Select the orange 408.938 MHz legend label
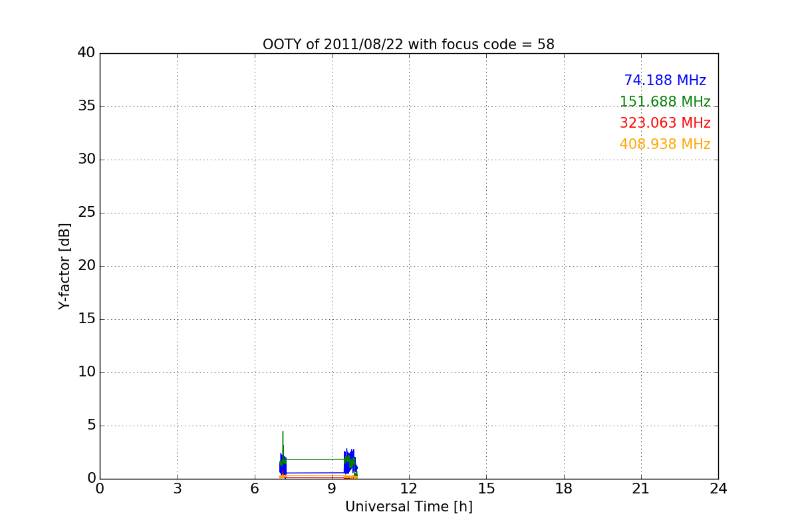Viewport: 798px width, 532px height. point(665,144)
